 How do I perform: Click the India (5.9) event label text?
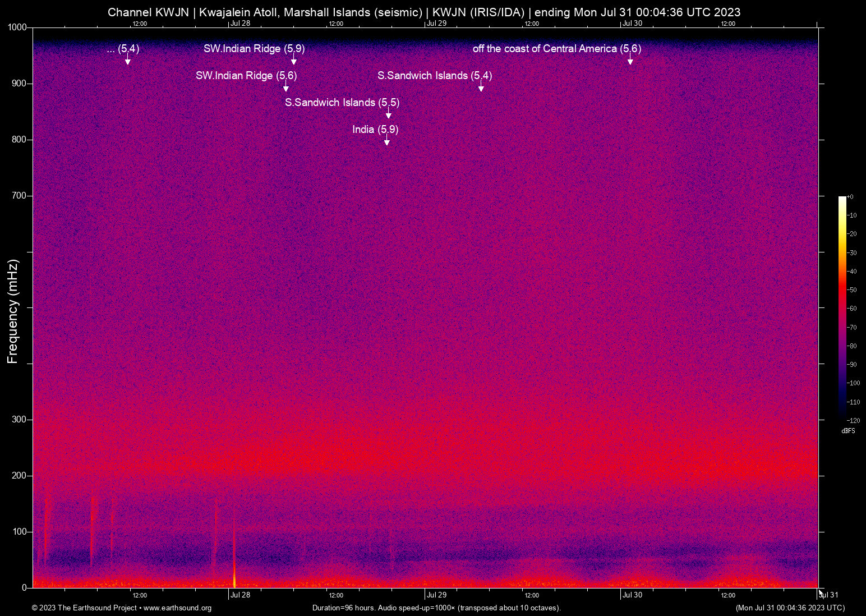coord(375,130)
